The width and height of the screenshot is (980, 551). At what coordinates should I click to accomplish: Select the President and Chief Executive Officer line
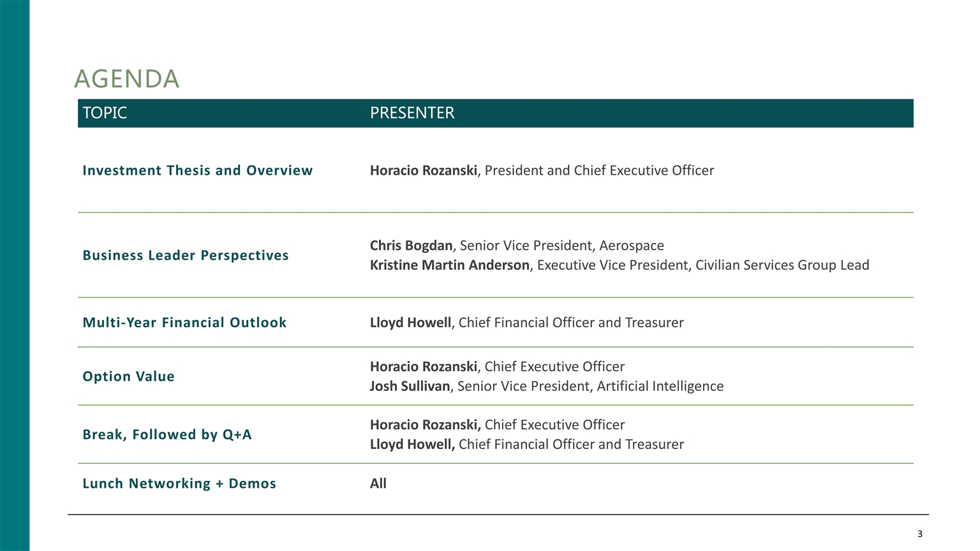click(x=542, y=170)
